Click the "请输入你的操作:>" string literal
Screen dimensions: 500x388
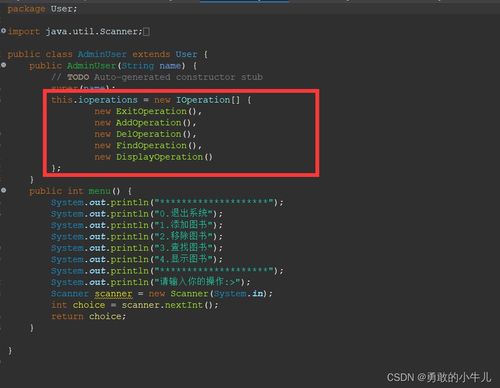click(197, 282)
